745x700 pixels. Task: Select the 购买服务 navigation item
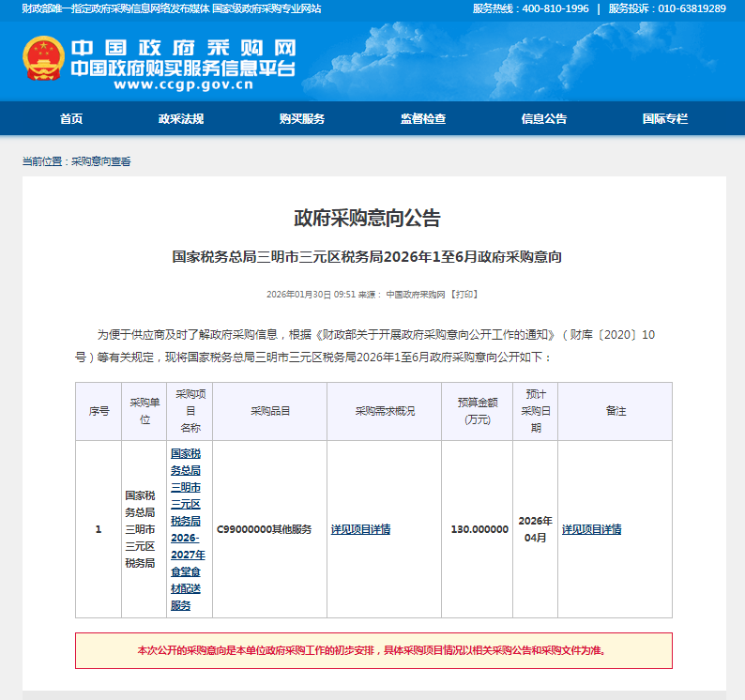tap(302, 119)
